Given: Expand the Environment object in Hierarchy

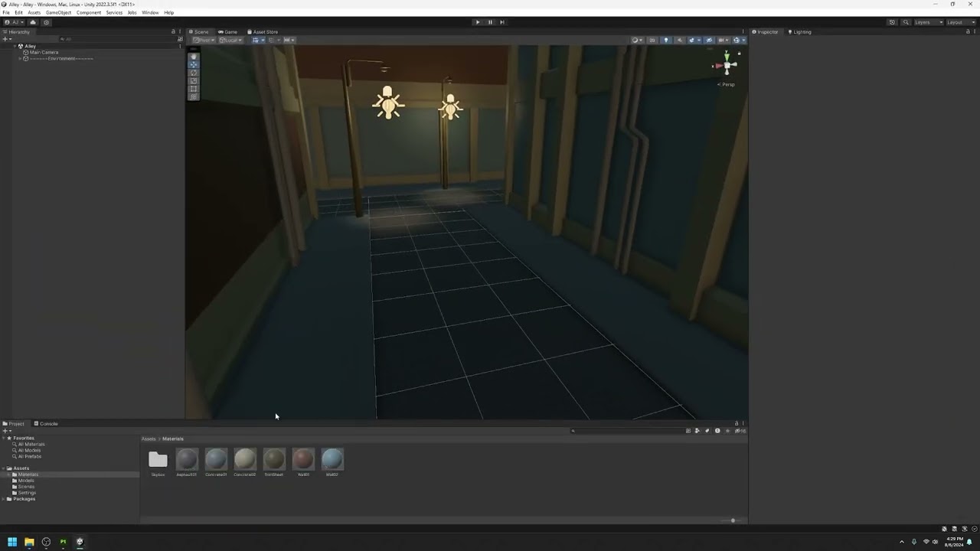Looking at the screenshot, I should click(21, 58).
